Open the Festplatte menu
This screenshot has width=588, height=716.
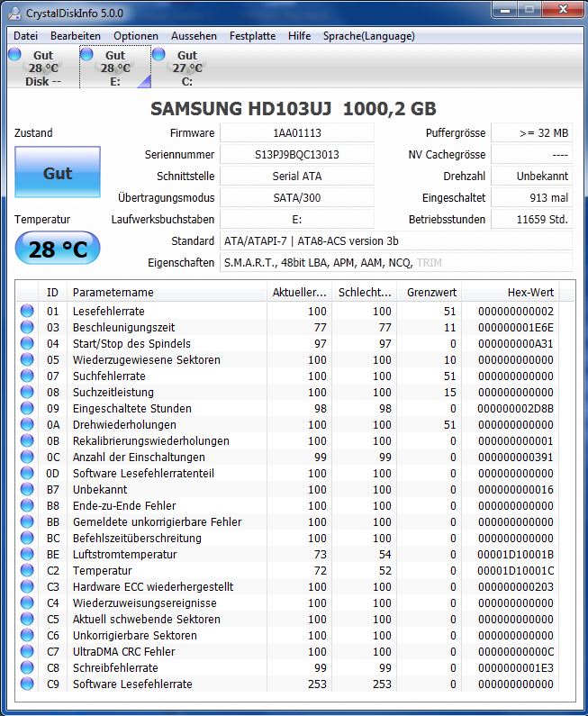252,36
